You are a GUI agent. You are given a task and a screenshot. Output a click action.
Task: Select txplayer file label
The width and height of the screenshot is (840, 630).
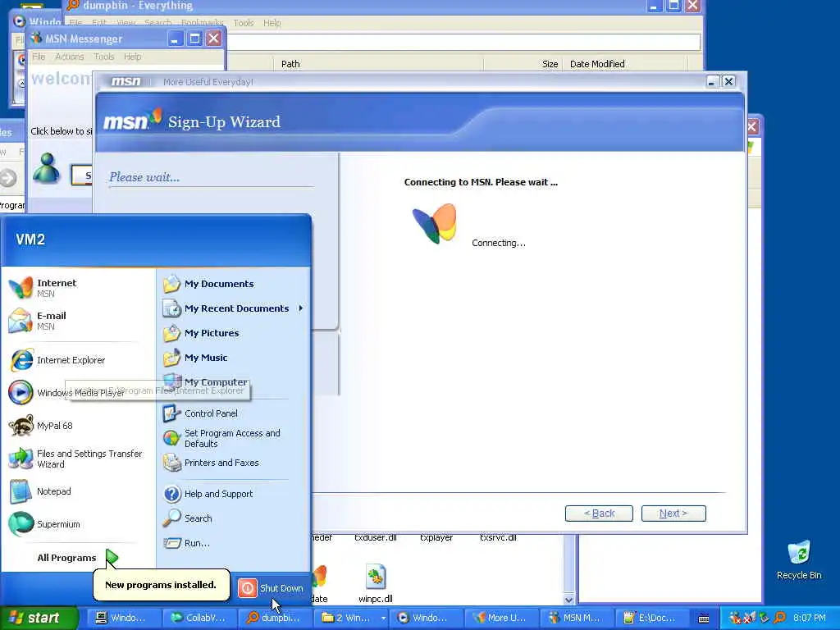(436, 537)
